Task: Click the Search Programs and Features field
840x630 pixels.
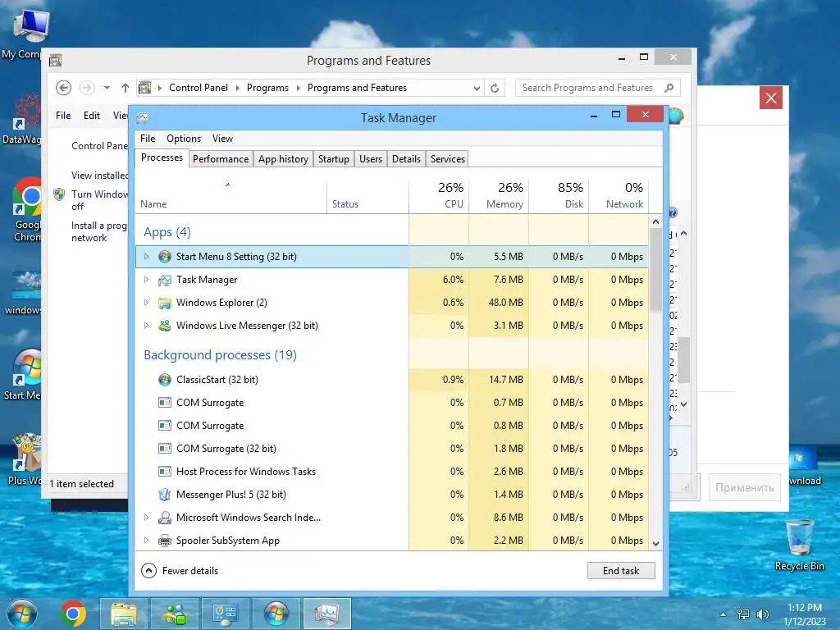Action: tap(597, 88)
